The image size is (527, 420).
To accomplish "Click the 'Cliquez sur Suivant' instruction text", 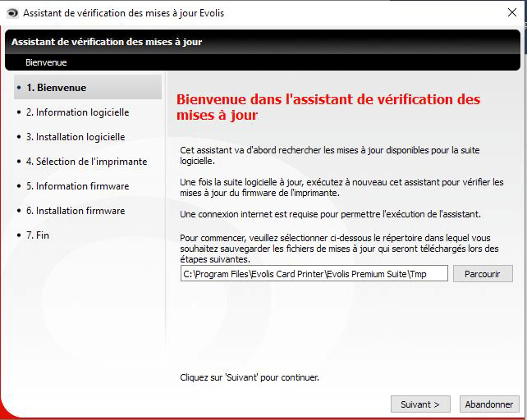I will click(250, 377).
